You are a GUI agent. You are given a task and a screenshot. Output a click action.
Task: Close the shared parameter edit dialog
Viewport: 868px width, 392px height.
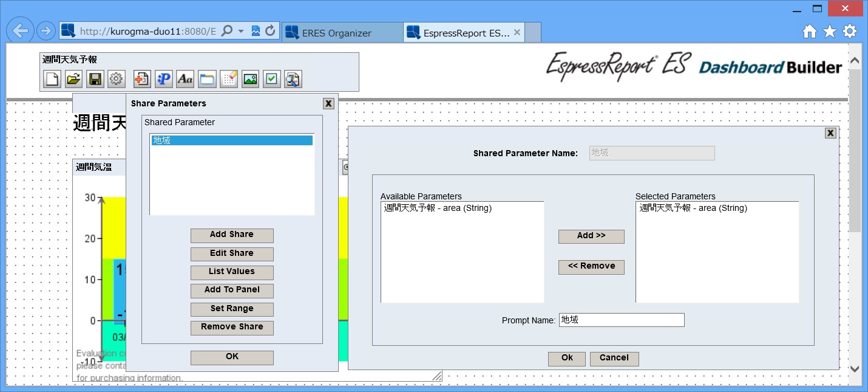tap(831, 133)
